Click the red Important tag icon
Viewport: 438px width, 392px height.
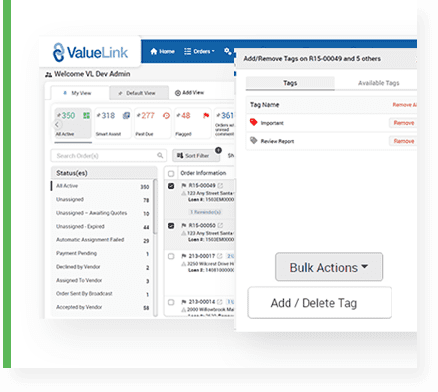click(253, 122)
